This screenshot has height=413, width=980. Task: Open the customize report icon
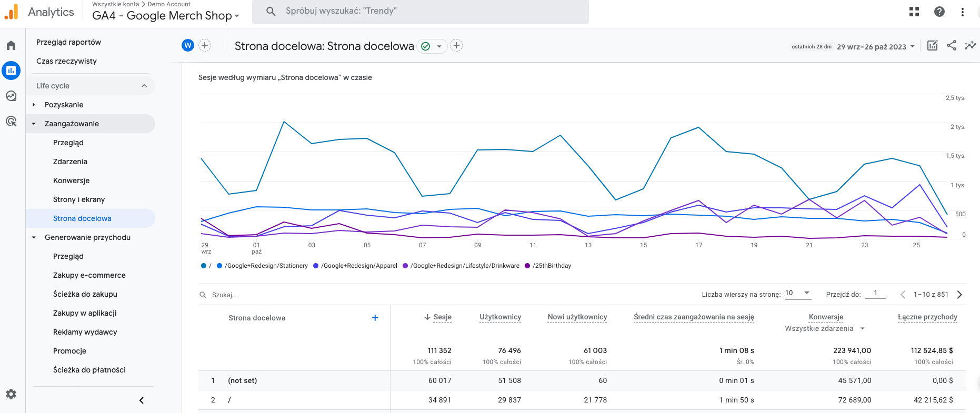[x=932, y=45]
